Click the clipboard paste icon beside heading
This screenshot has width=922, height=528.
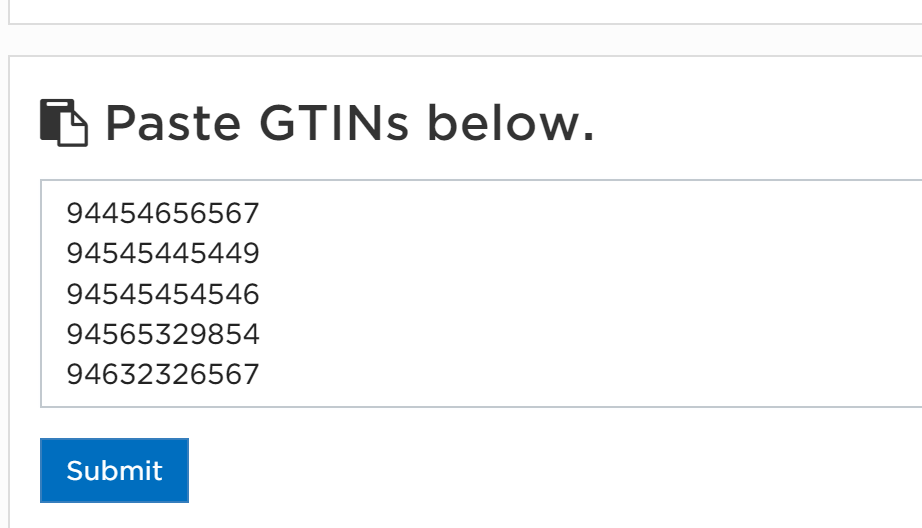64,122
